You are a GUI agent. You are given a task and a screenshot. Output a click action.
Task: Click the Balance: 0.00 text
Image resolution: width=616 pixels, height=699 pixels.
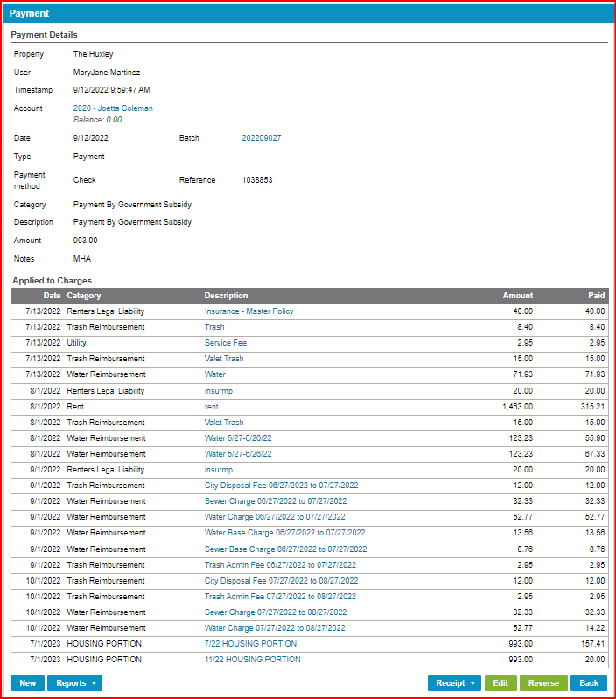tap(98, 120)
